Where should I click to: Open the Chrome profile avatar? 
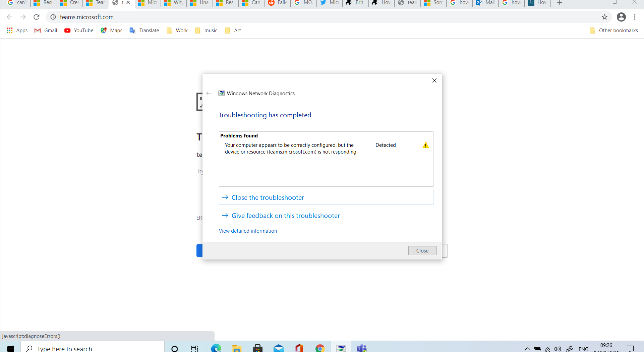coord(621,17)
